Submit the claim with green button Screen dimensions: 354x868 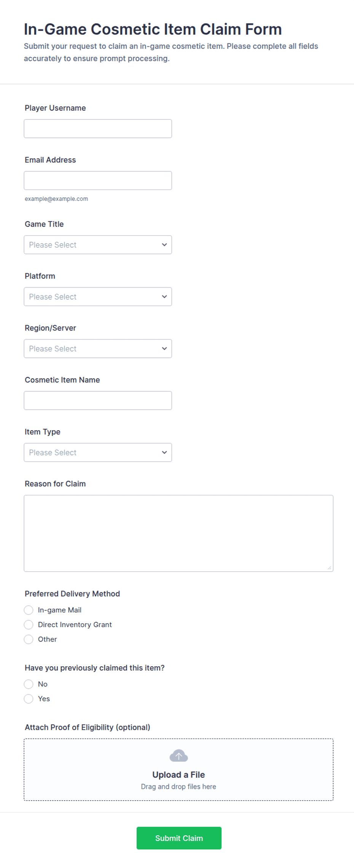click(x=179, y=838)
